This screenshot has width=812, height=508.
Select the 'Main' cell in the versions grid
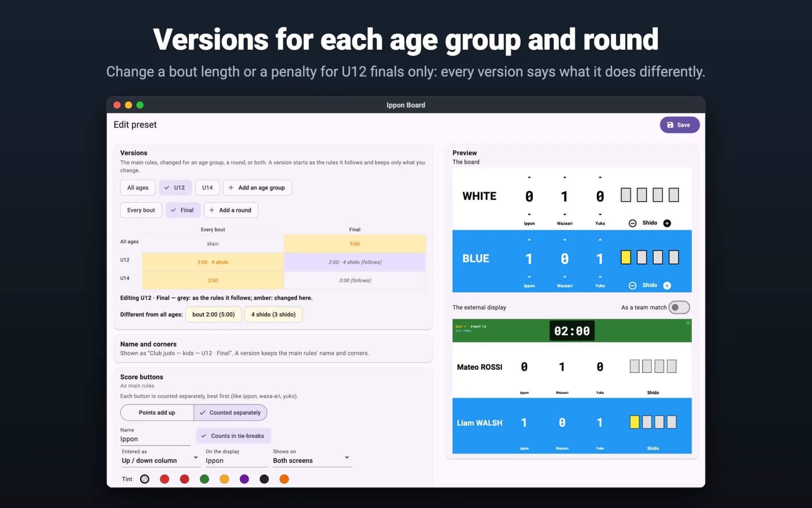(x=213, y=244)
